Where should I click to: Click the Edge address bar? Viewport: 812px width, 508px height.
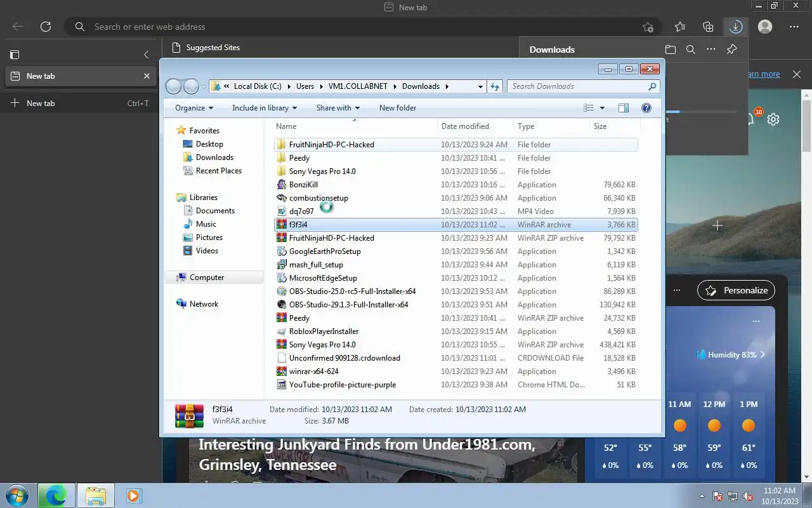point(362,27)
